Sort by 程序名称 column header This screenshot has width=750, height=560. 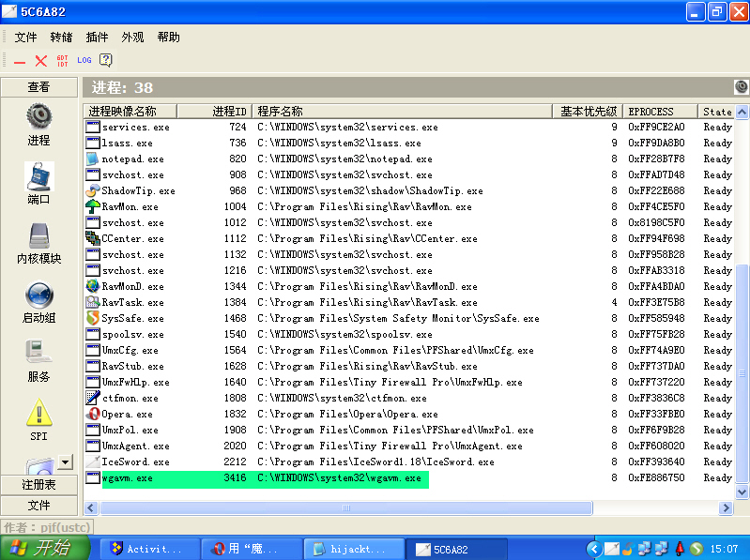402,112
